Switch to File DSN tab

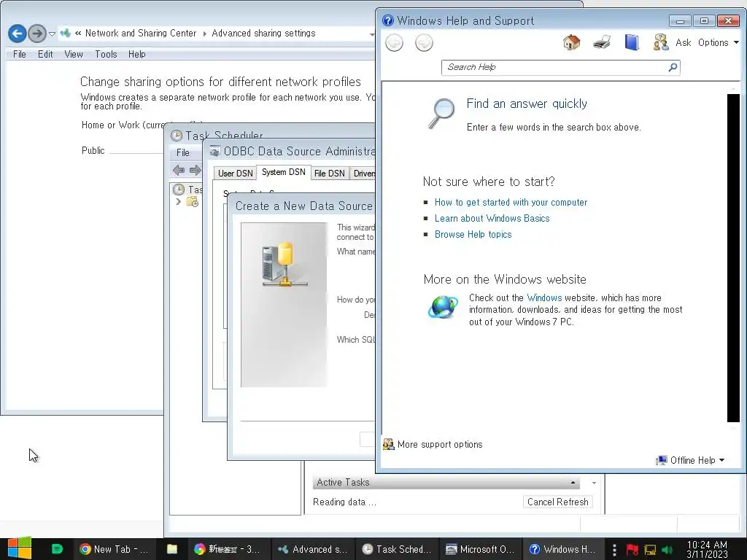329,174
